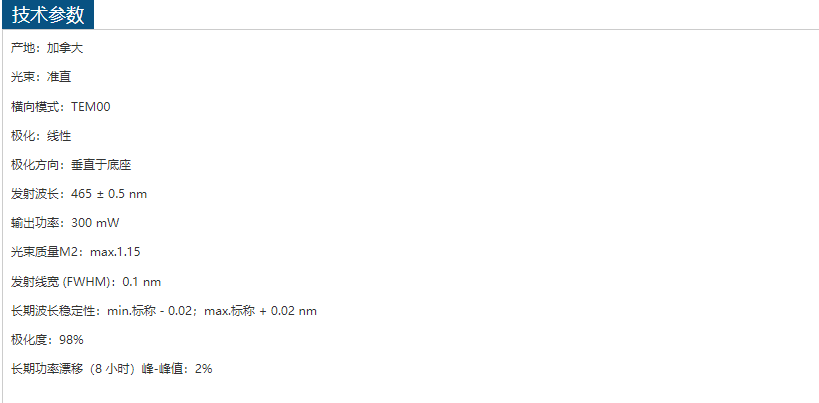This screenshot has height=403, width=819.
Task: Click the 发射波长 465 ± 0.5 nm line
Action: pyautogui.click(x=79, y=194)
